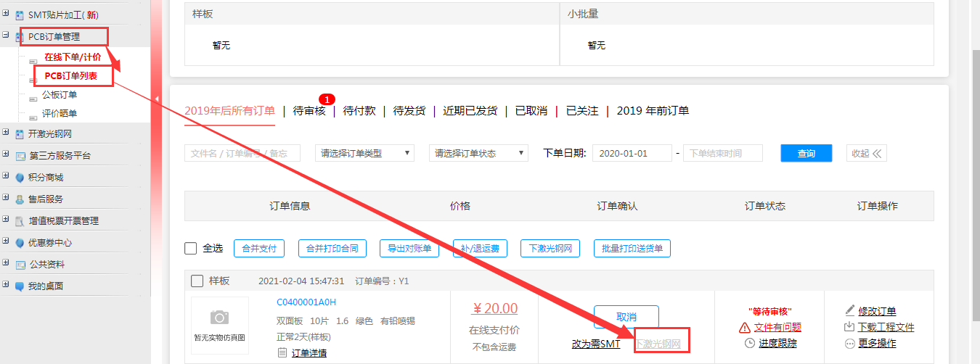Open the 请选择订单状态 dropdown

[478, 153]
